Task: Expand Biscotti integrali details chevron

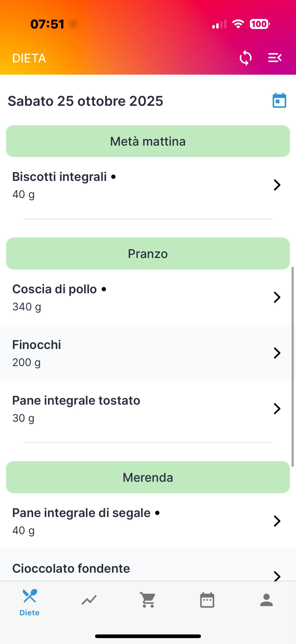Action: click(277, 185)
